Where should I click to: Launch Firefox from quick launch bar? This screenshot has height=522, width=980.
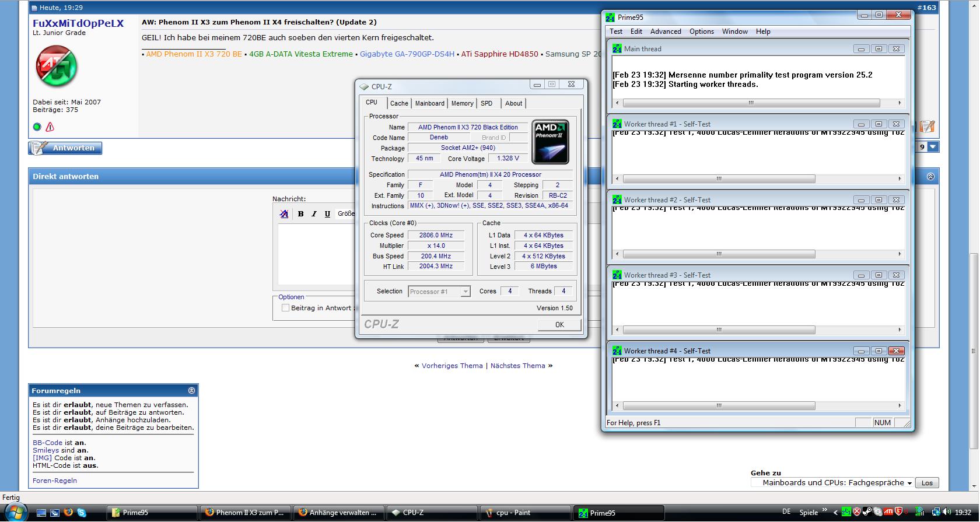(68, 513)
